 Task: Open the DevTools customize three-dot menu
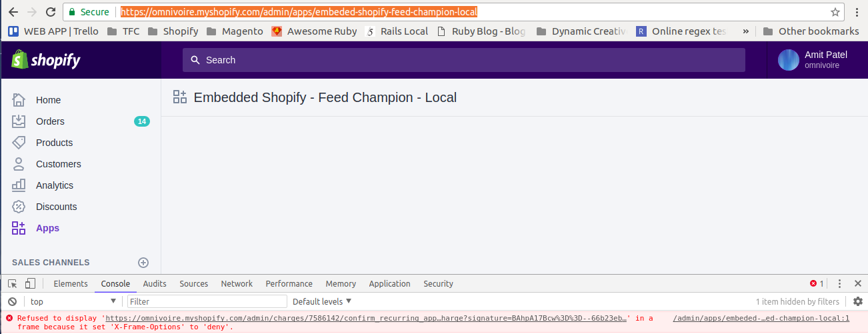pos(840,283)
